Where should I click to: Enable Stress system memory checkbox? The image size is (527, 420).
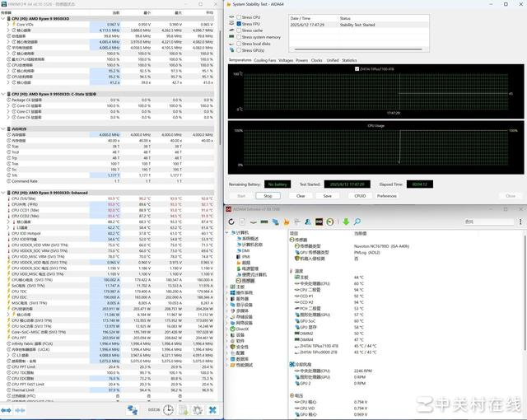coord(239,37)
